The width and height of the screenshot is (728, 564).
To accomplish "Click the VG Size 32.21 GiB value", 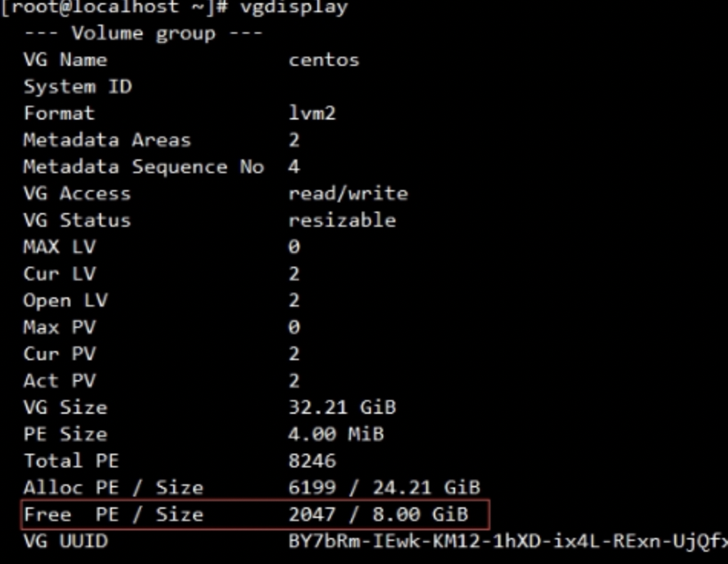I will tap(343, 408).
